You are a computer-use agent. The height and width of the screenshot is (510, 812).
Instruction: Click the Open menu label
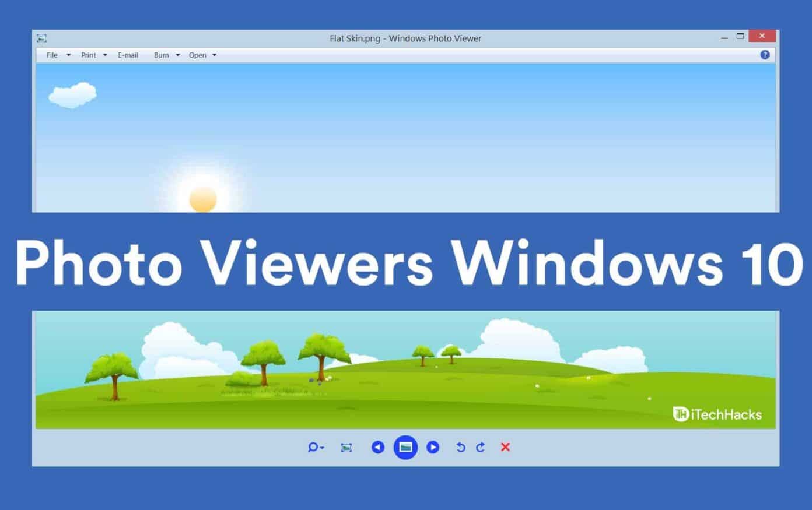point(198,55)
